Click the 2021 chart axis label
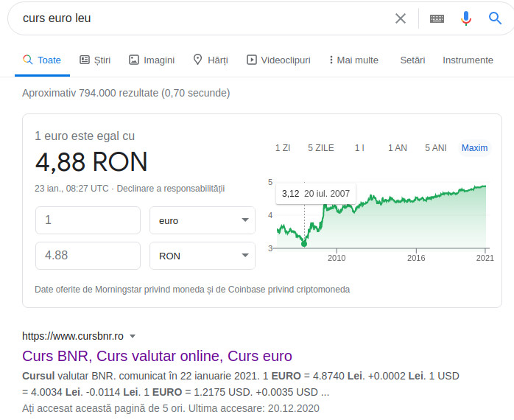Image resolution: width=514 pixels, height=420 pixels. (485, 258)
